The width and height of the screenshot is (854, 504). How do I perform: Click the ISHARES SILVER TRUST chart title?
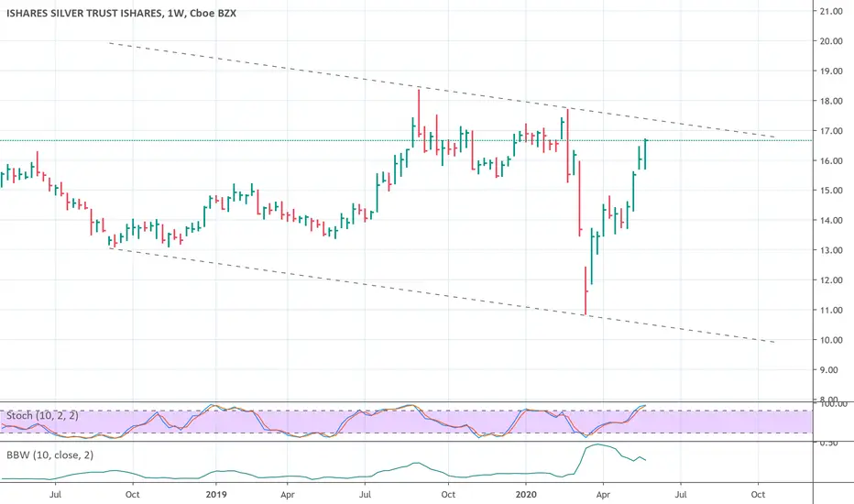[122, 13]
